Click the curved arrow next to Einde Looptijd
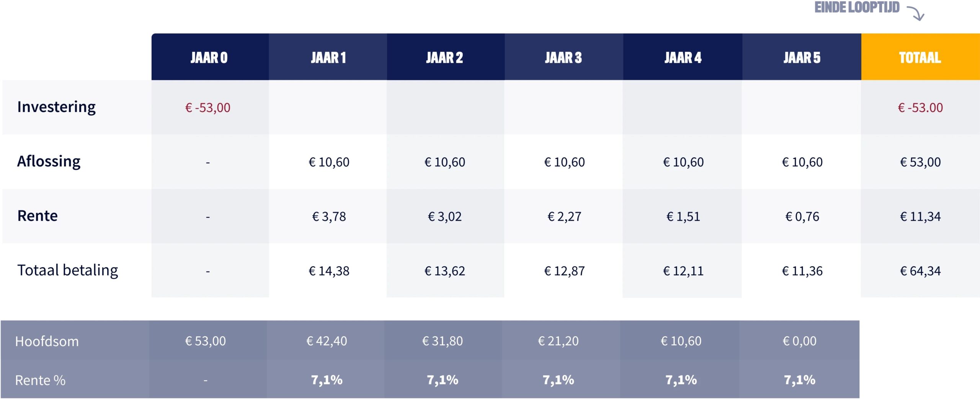980x399 pixels. coord(916,13)
